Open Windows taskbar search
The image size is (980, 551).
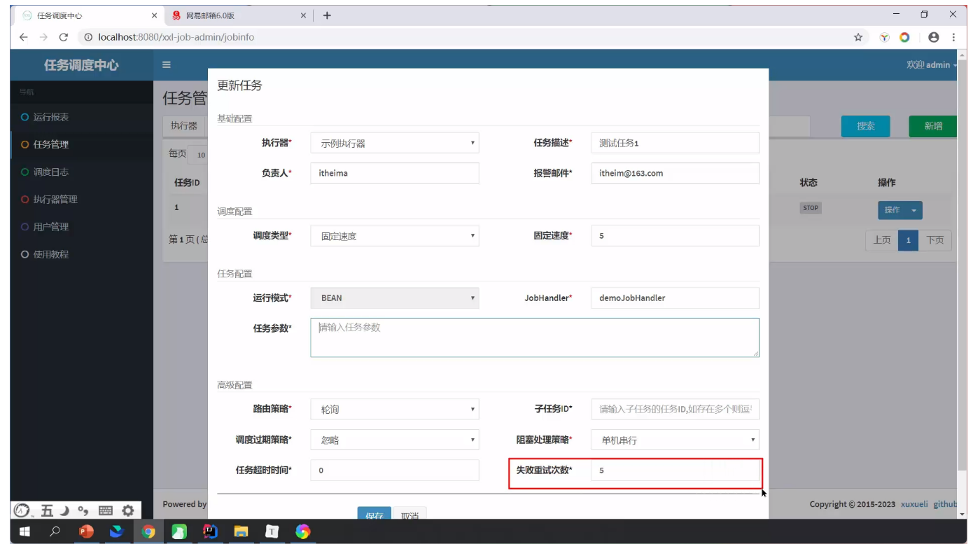pos(55,531)
